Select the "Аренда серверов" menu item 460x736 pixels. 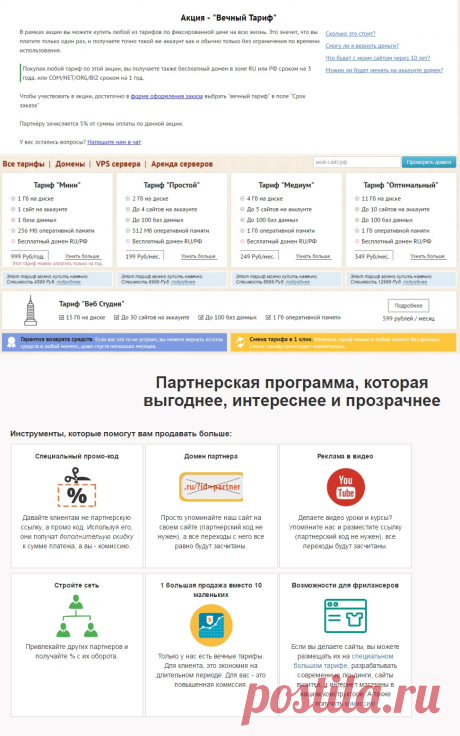(x=182, y=164)
